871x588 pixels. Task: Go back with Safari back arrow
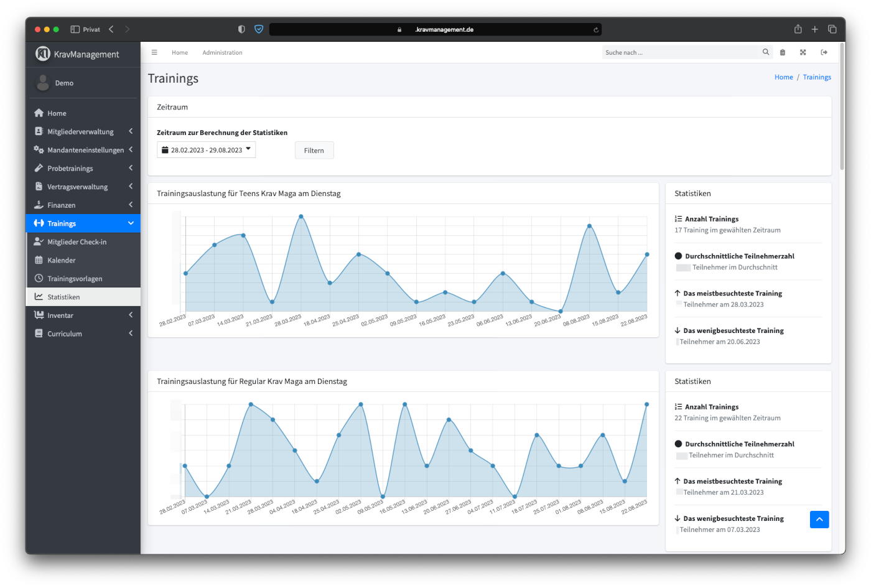pos(111,29)
